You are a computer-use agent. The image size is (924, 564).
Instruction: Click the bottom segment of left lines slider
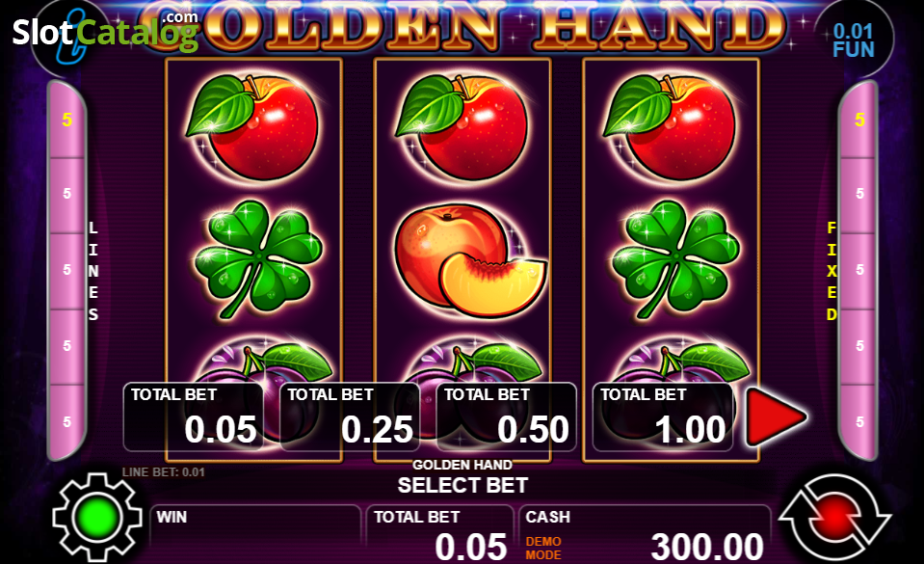tap(67, 422)
